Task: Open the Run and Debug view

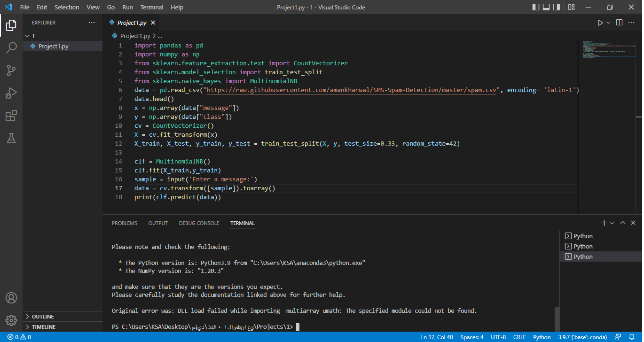Action: pyautogui.click(x=11, y=93)
